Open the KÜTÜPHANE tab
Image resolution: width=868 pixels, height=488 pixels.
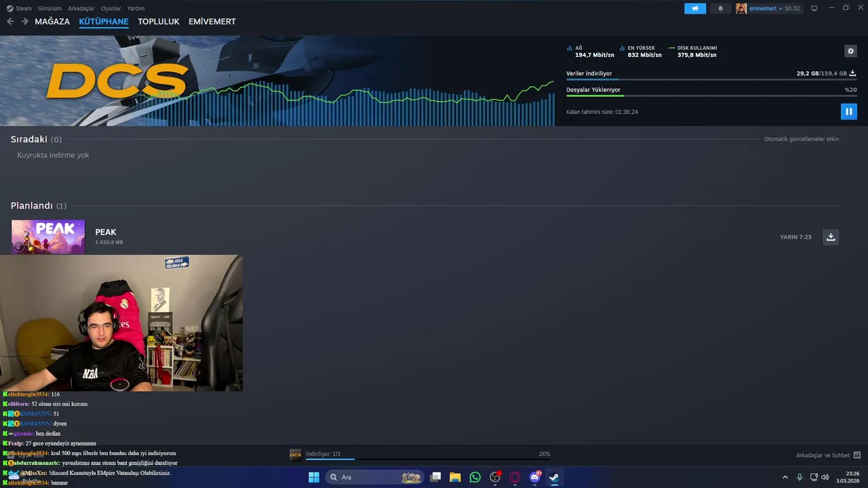104,22
